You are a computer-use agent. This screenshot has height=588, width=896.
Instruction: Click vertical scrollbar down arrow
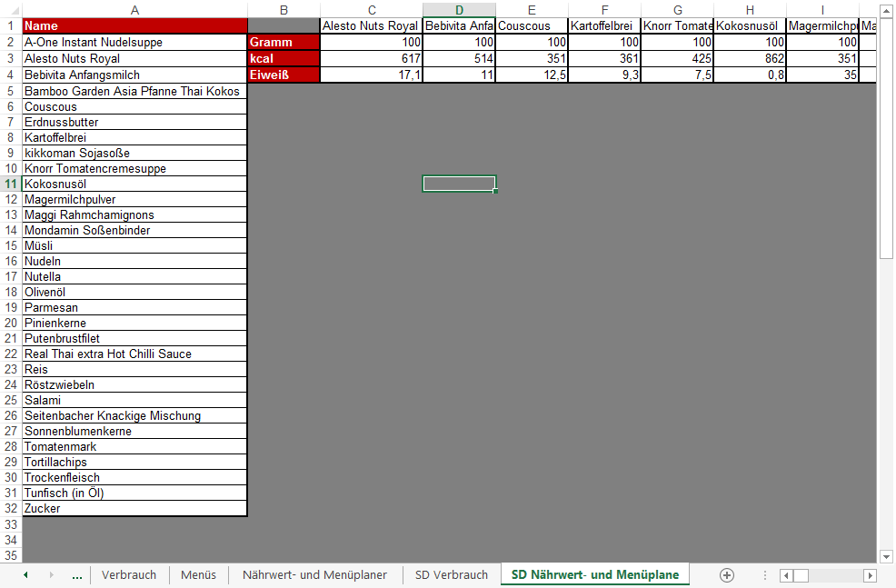tap(886, 556)
